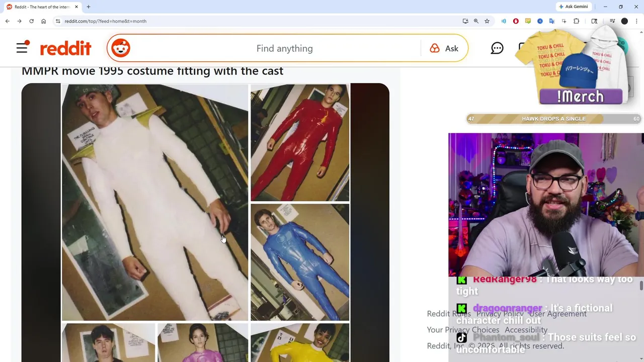Go forward with browser forward arrow
This screenshot has width=644, height=362.
click(19, 21)
